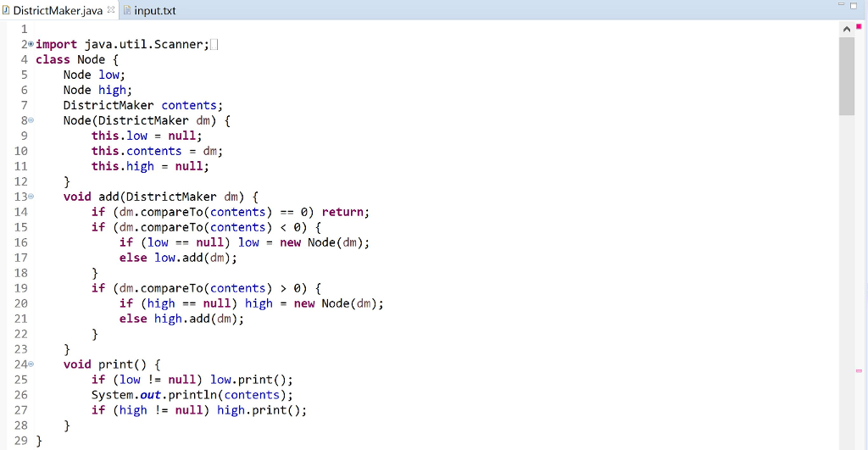868x450 pixels.
Task: Click the 'void print() {' method header
Action: click(x=112, y=364)
